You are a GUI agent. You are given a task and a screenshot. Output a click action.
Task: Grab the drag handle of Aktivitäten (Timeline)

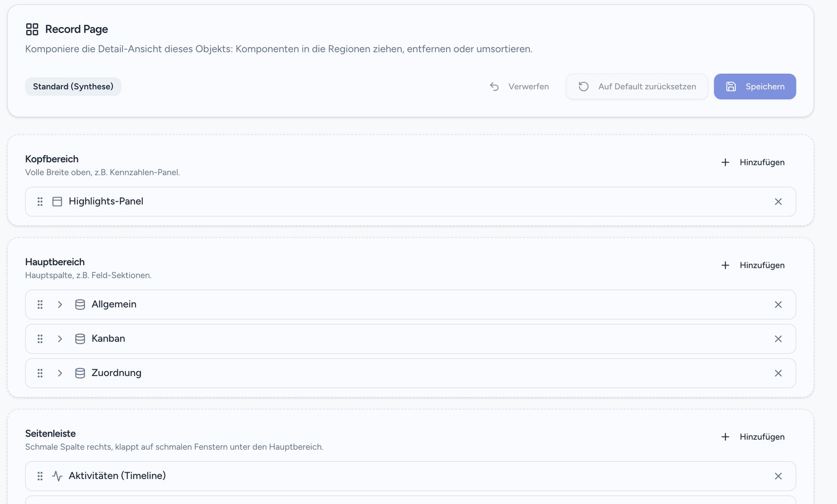[40, 476]
